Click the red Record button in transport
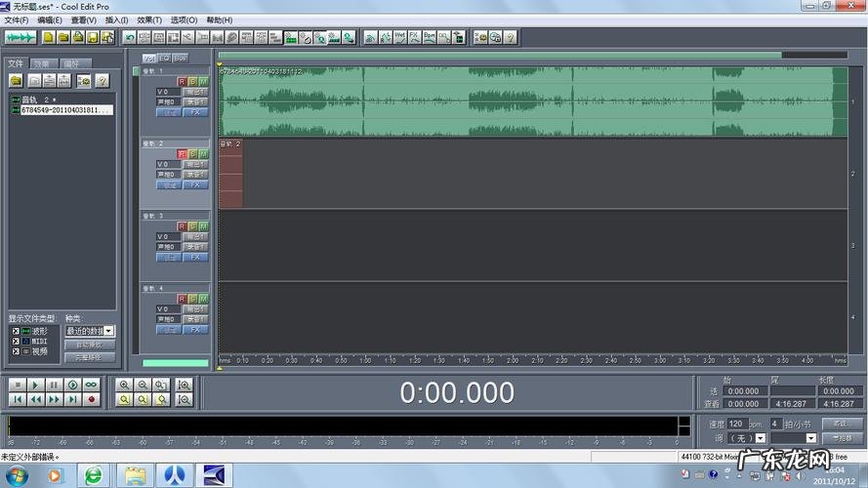Screen dimensions: 868x488 [92, 399]
